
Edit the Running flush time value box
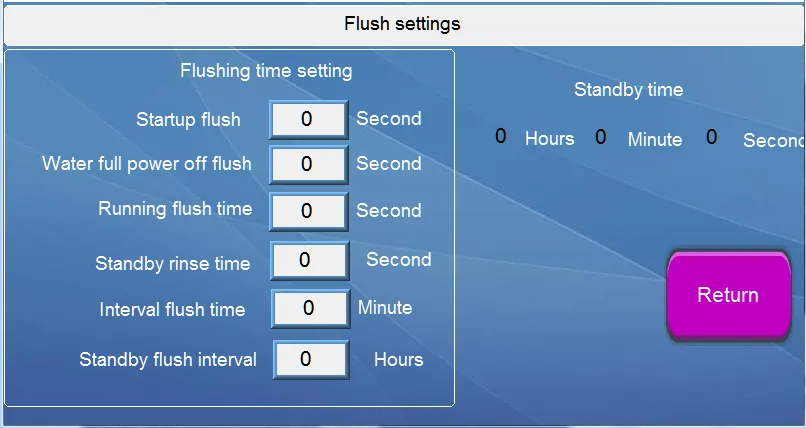pyautogui.click(x=308, y=211)
